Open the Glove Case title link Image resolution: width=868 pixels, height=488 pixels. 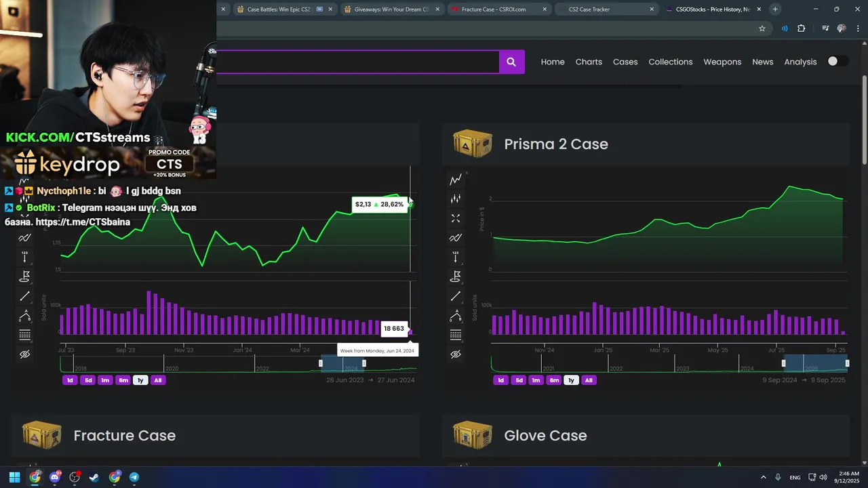(545, 436)
